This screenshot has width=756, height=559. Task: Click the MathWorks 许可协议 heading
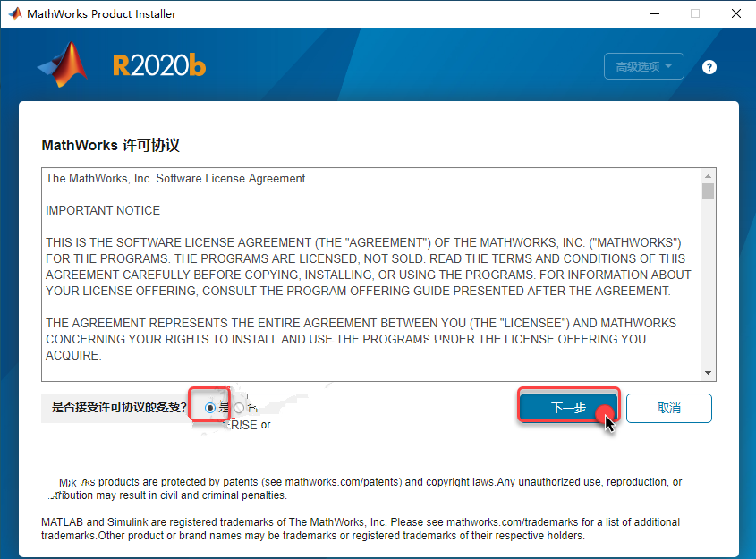point(110,145)
